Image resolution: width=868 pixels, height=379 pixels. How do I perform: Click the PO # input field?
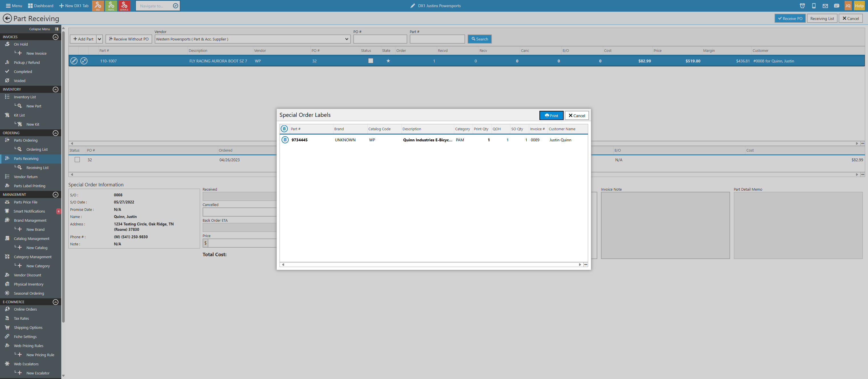(x=380, y=39)
